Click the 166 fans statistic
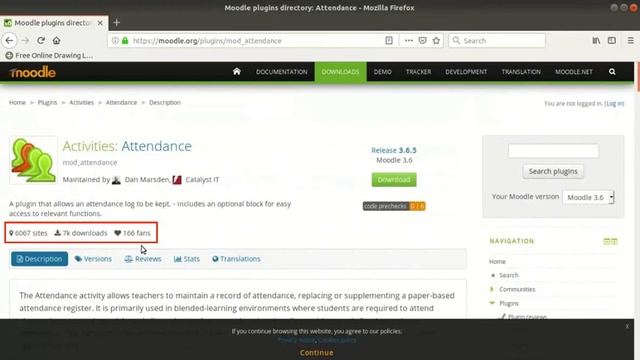640x360 pixels. click(x=133, y=233)
